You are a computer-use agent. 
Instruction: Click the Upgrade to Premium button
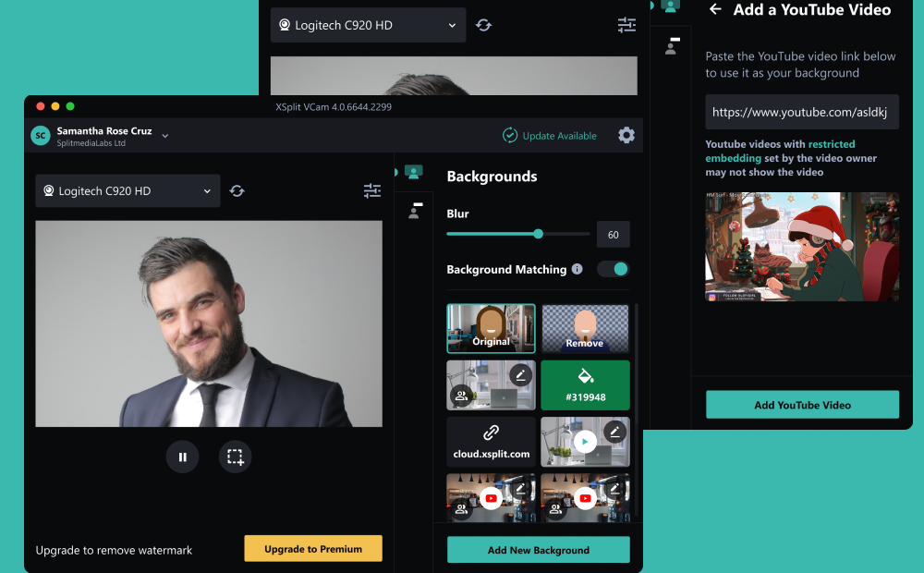point(313,549)
